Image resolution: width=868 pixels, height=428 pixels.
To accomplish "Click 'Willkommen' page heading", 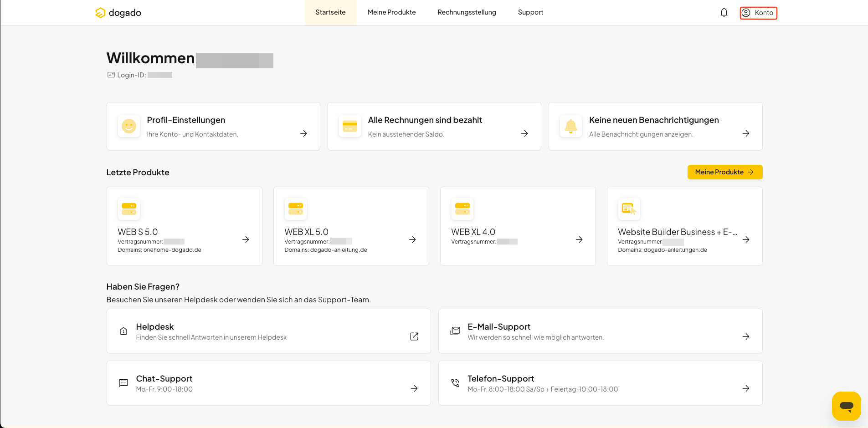I will coord(151,58).
